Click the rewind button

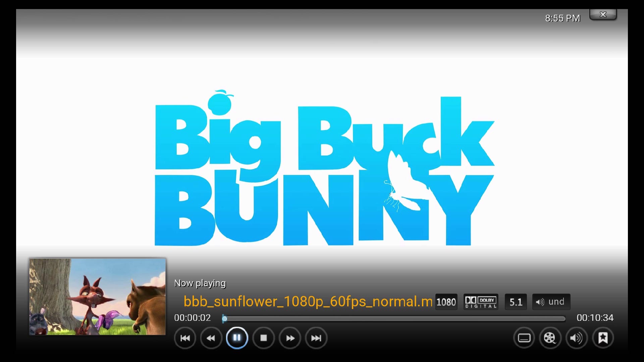click(211, 338)
